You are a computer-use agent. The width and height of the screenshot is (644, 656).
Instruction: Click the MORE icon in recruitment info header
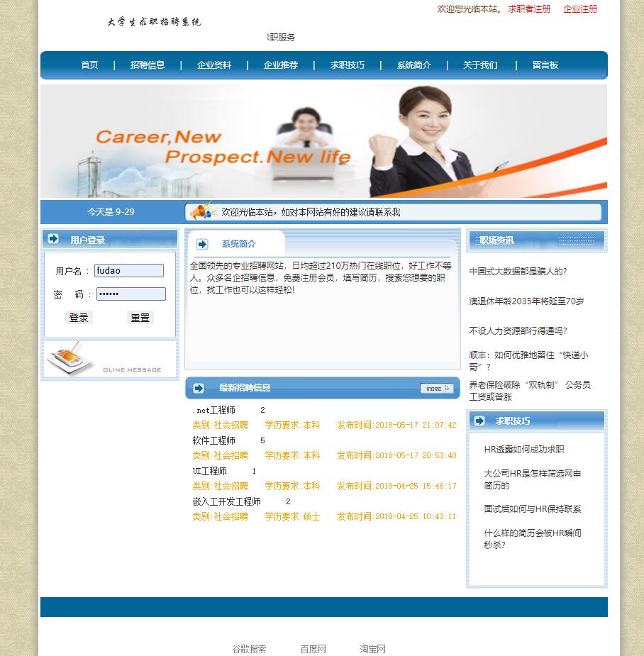pyautogui.click(x=437, y=388)
